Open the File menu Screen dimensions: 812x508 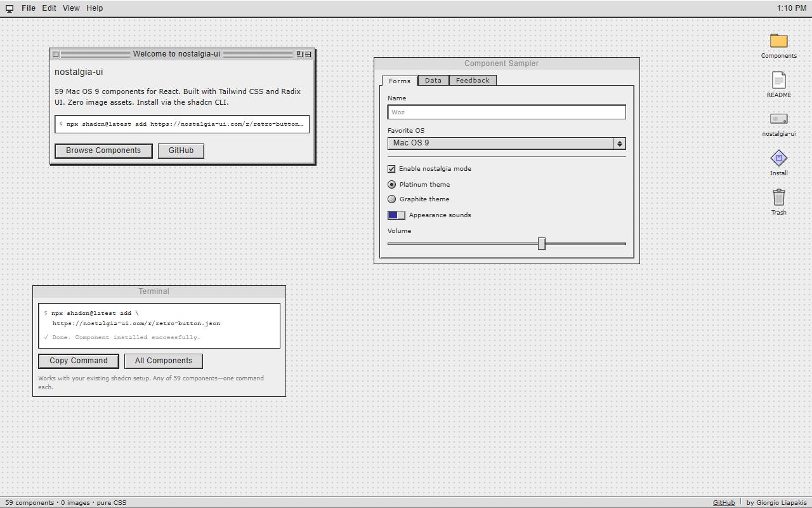point(29,8)
